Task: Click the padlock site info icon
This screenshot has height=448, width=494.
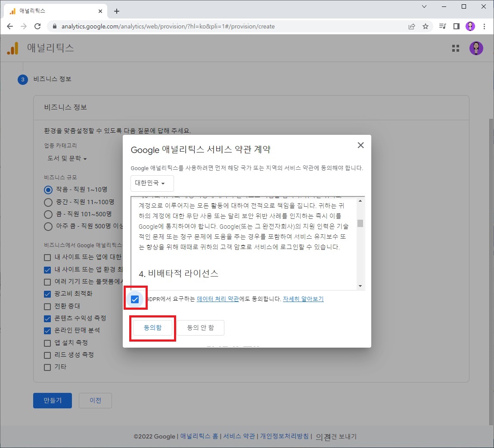Action: [55, 26]
